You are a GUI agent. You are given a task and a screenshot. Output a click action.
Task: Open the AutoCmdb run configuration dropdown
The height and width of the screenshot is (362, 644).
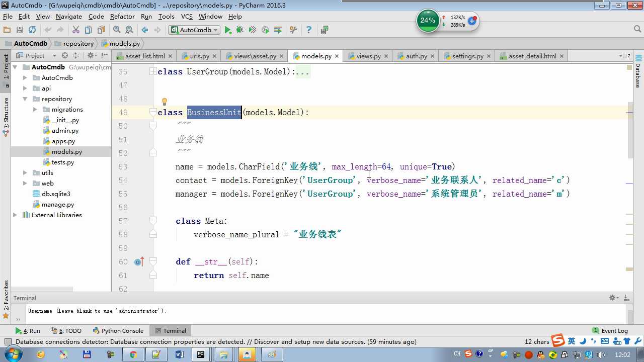coord(194,30)
